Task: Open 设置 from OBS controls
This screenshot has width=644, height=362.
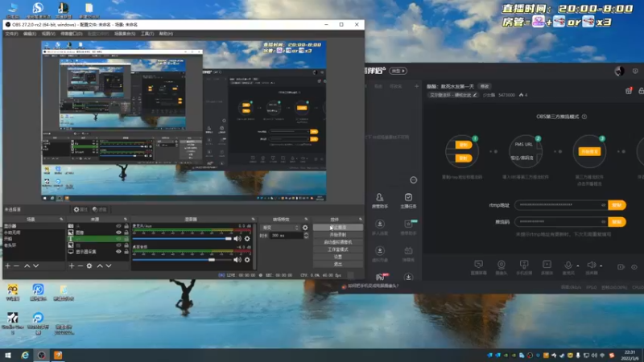Action: pos(338,257)
